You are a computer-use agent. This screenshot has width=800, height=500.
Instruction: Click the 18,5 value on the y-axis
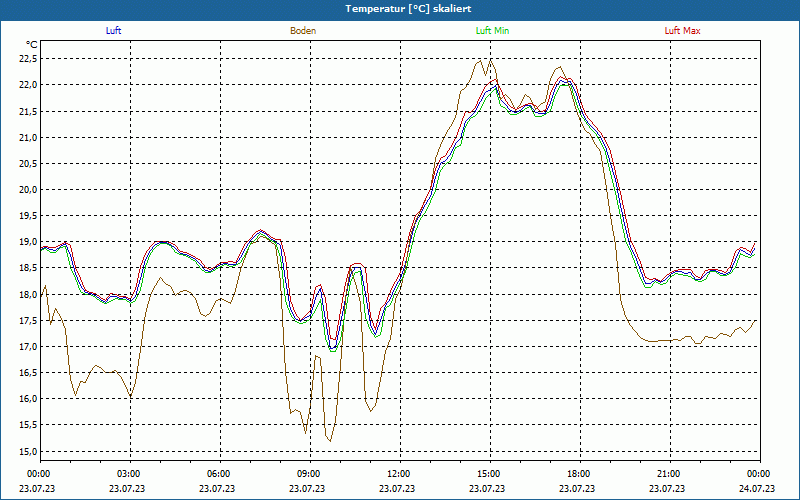tap(28, 268)
